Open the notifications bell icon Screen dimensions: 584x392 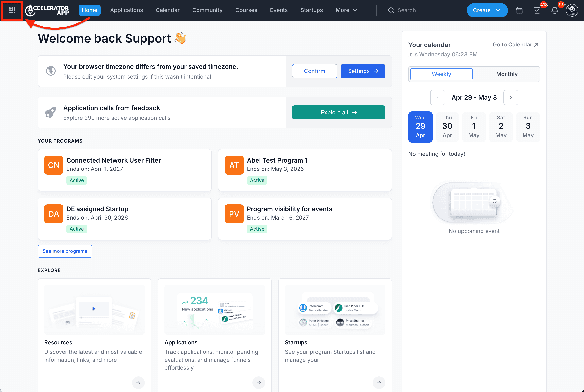[554, 10]
